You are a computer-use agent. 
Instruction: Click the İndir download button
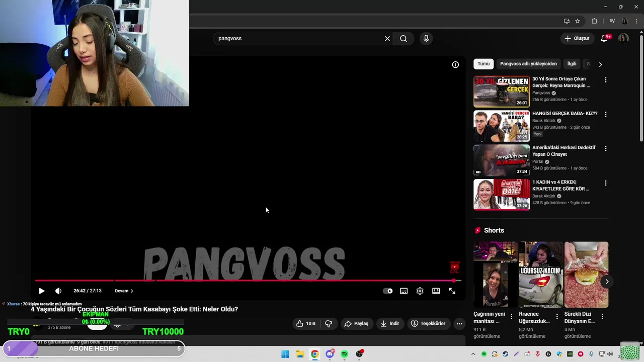pos(390,324)
